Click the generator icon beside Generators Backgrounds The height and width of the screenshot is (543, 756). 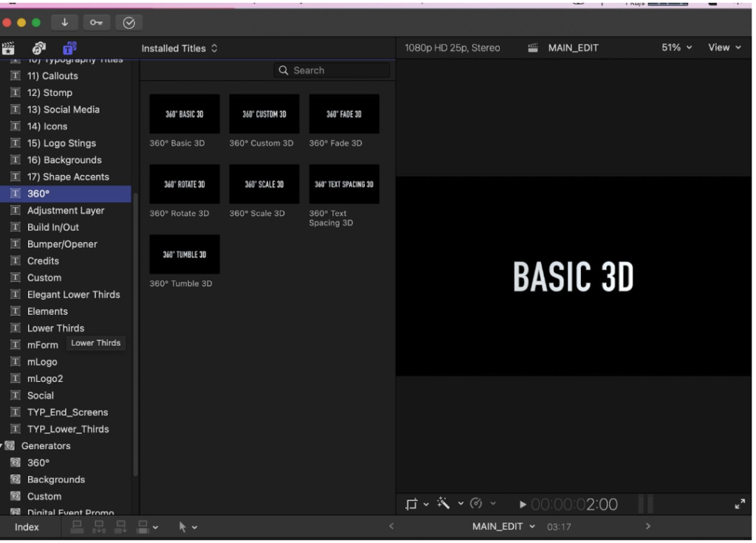coord(16,480)
